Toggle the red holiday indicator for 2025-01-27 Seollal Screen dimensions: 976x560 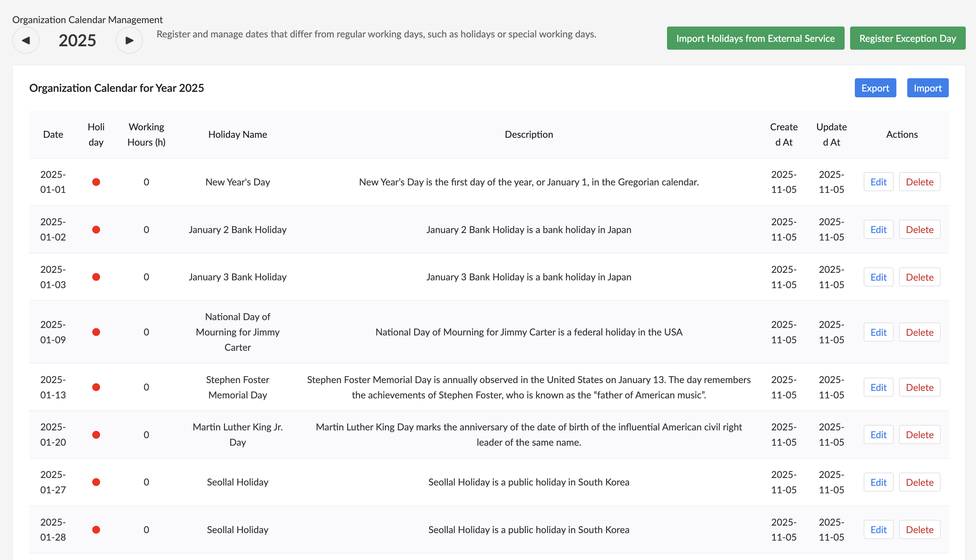[96, 482]
